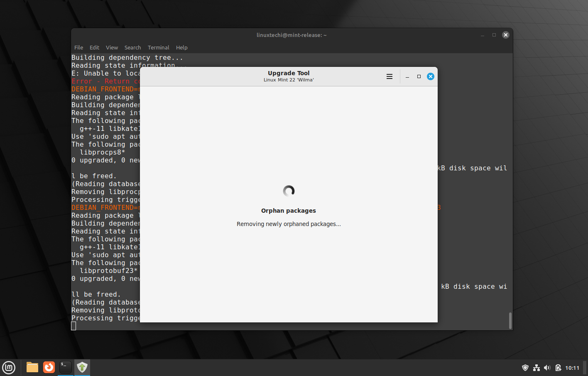Click the terminal cursor block on the last line
The height and width of the screenshot is (376, 588).
(x=73, y=326)
